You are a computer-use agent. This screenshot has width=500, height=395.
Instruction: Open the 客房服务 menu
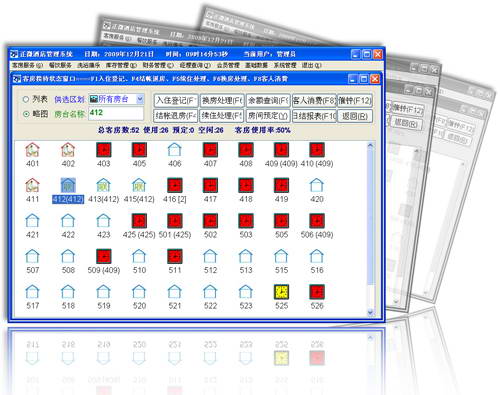click(x=28, y=65)
